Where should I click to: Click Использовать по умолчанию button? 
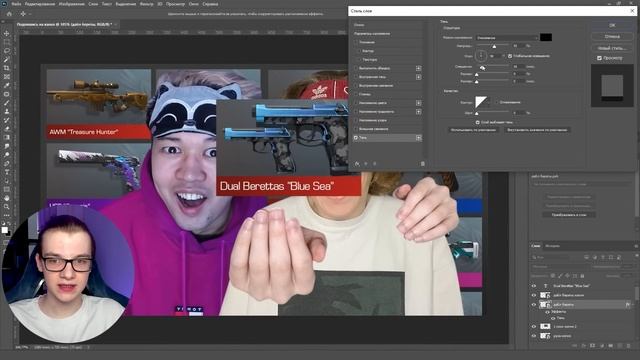[473, 130]
